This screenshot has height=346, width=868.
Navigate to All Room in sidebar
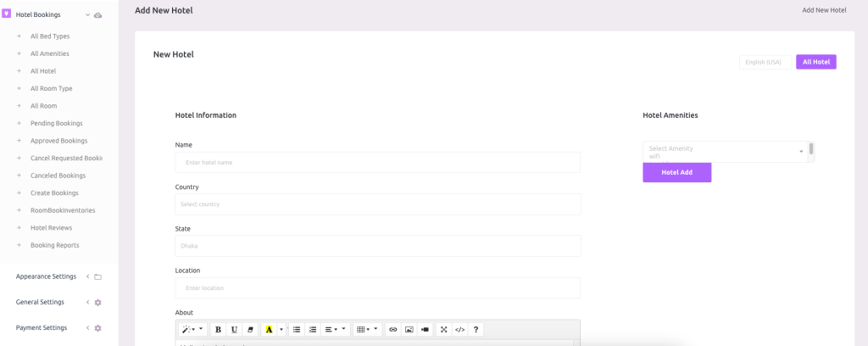point(44,106)
